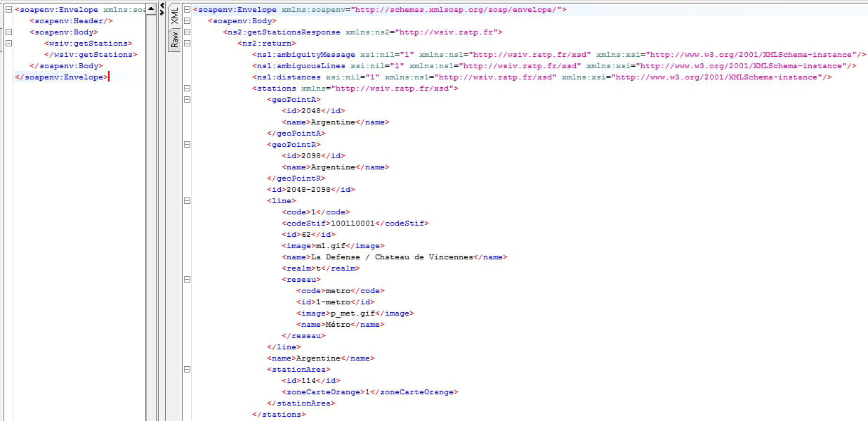Click the code metro line
Viewport: 868px width, 421px height.
340,291
